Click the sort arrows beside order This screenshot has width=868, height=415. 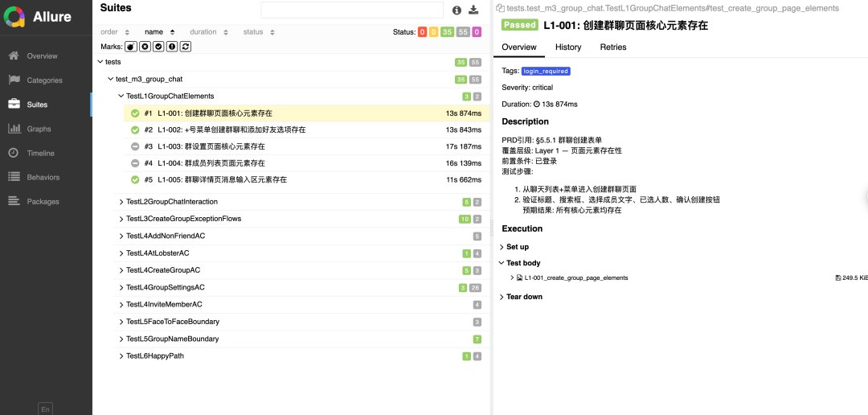[x=127, y=32]
